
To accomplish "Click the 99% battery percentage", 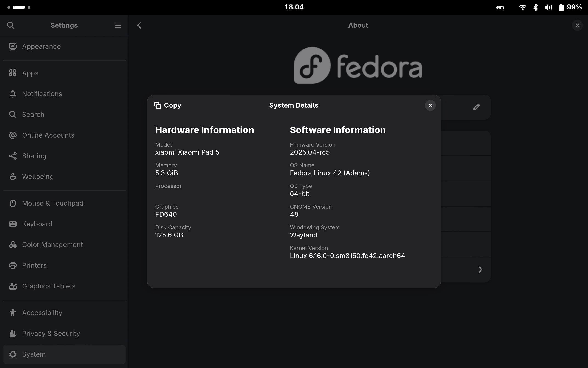I will tap(574, 7).
